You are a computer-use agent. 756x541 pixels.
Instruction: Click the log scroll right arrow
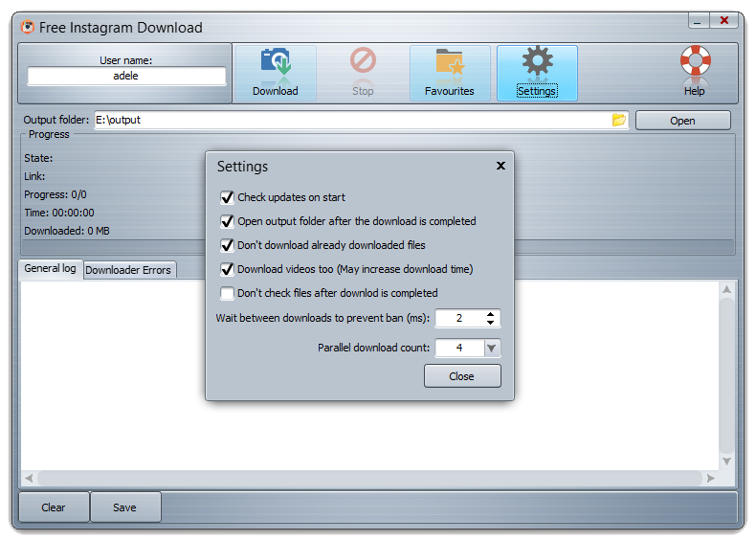tap(711, 478)
